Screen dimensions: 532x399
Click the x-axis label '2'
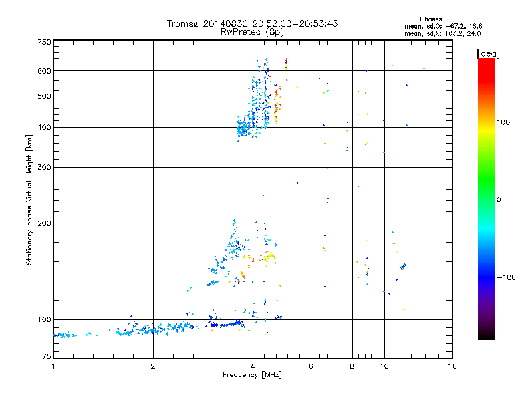pyautogui.click(x=153, y=366)
